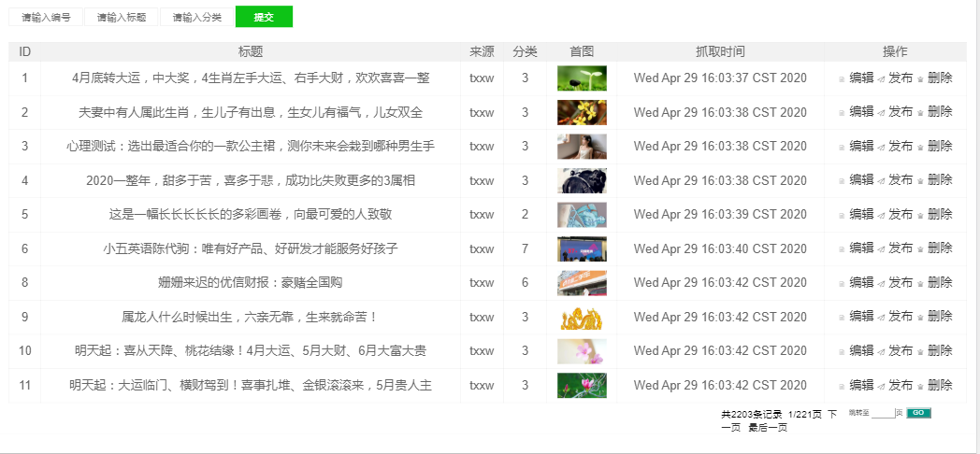Click the edit icon in row ID 3

[x=842, y=147]
